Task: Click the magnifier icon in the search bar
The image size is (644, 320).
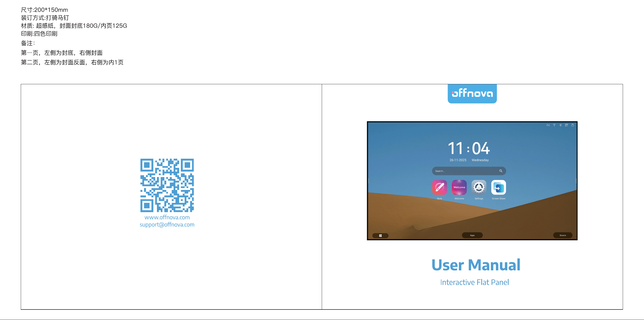Action: [x=501, y=171]
